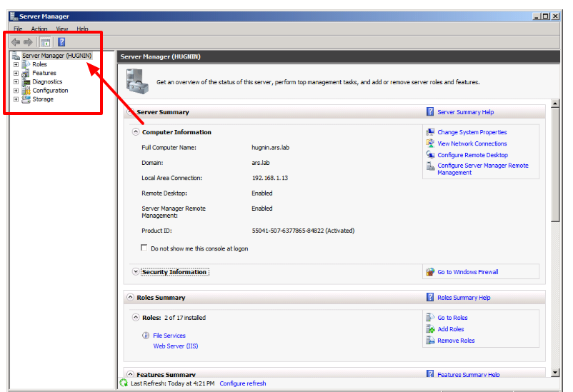Open the Action menu
Viewport: 573px width, 392px height.
click(39, 29)
